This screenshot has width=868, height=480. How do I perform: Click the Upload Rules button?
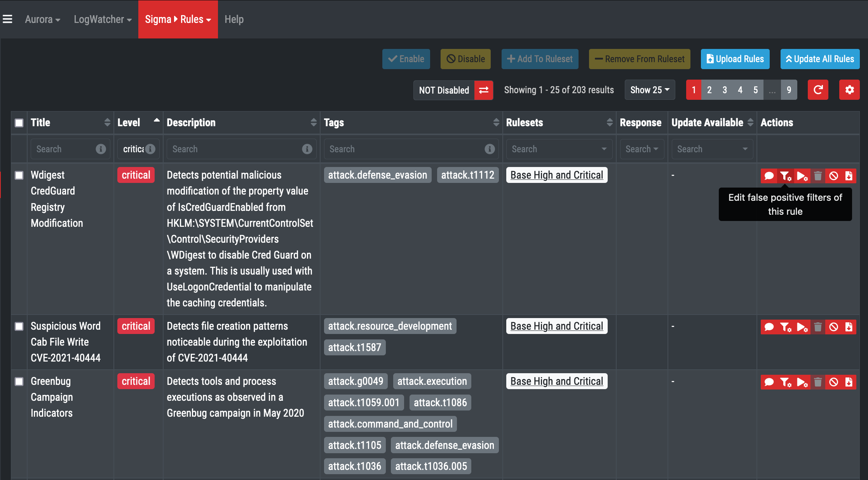735,59
